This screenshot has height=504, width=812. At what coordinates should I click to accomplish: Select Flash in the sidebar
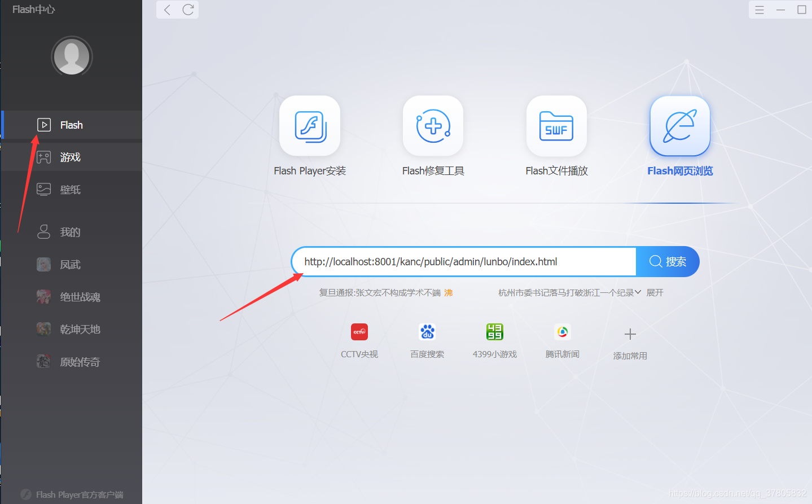tap(72, 125)
